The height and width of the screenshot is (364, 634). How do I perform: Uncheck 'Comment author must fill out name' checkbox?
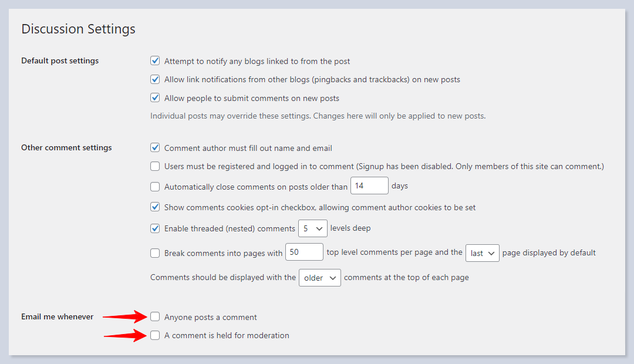[x=155, y=148]
